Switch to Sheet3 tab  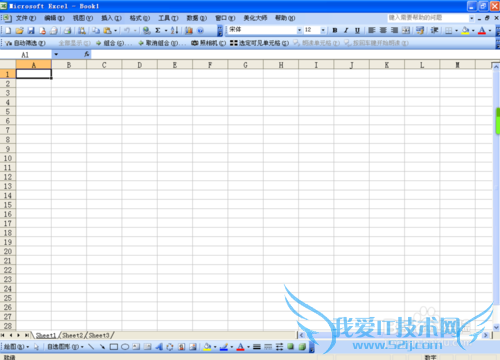99,335
